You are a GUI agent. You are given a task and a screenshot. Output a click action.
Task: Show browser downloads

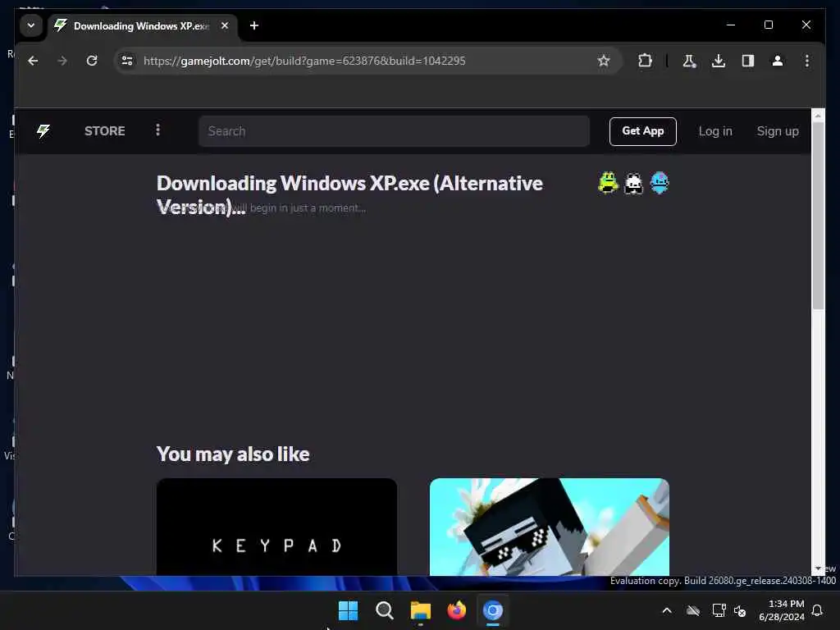(719, 61)
